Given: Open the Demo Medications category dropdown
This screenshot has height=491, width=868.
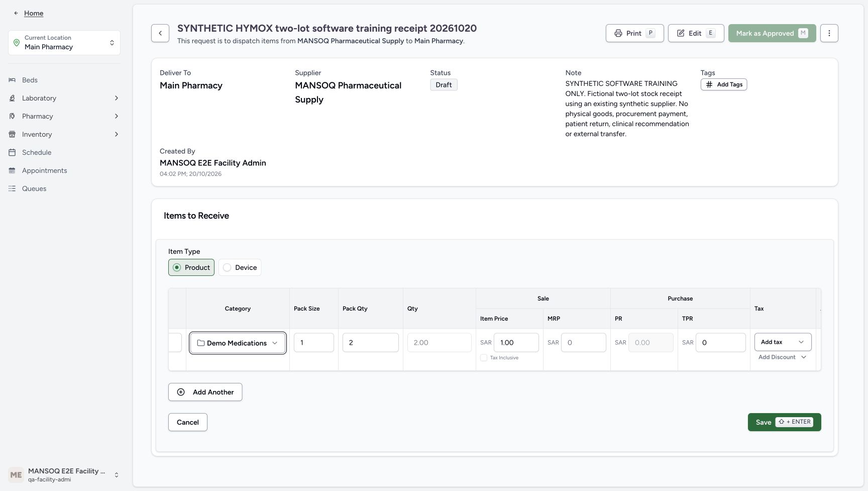Looking at the screenshot, I should click(x=238, y=343).
